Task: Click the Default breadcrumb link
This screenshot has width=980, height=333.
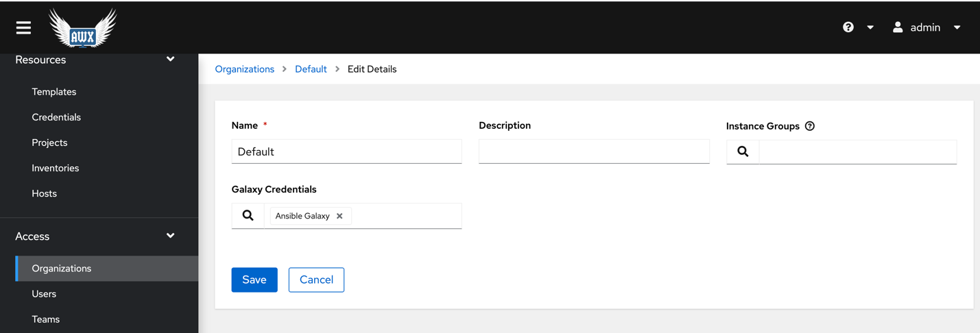Action: (311, 69)
